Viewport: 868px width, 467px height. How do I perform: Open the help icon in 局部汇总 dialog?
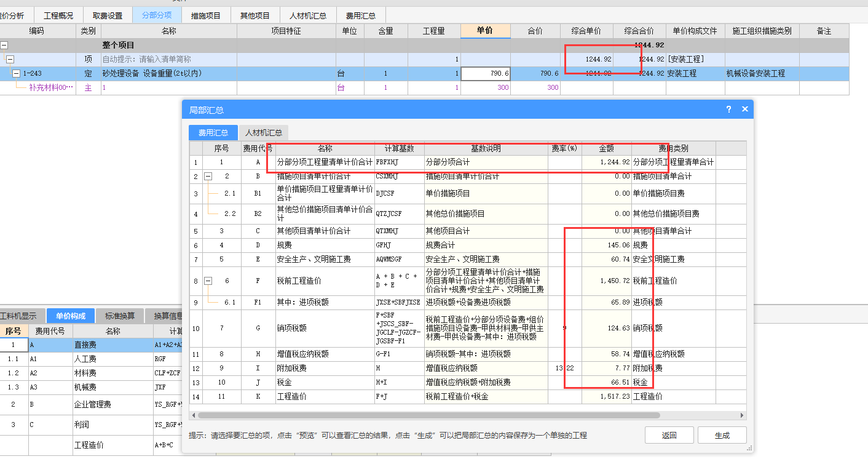click(x=728, y=110)
